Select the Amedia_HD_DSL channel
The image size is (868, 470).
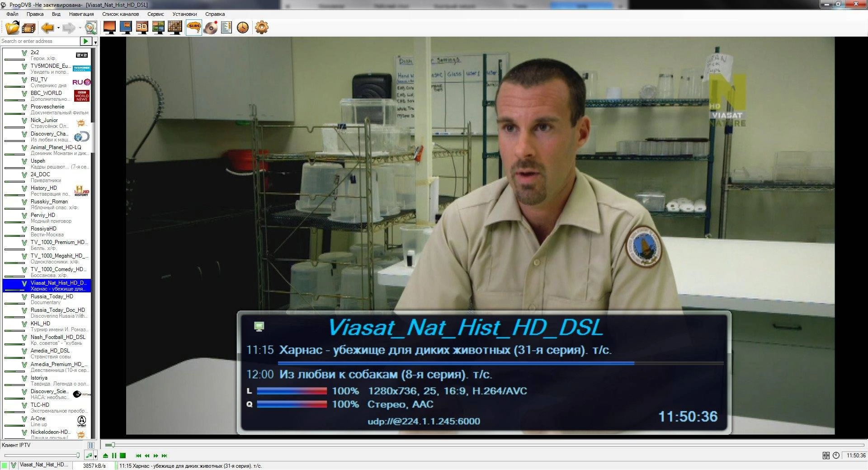[x=47, y=353]
